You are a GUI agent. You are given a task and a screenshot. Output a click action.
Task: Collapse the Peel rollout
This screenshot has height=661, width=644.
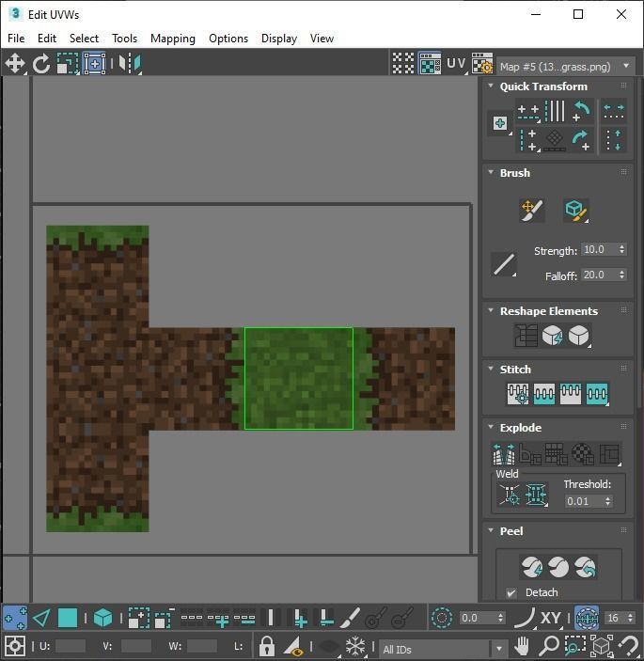coord(491,530)
